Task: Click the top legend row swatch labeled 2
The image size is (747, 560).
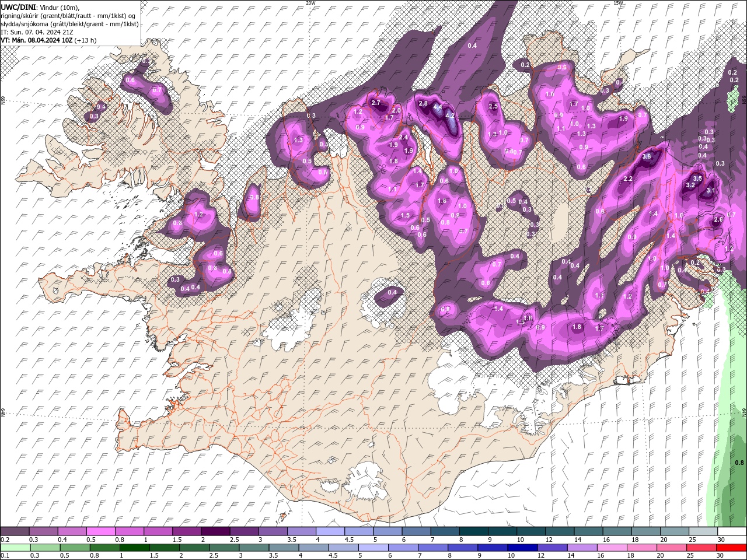Action: tap(215, 531)
